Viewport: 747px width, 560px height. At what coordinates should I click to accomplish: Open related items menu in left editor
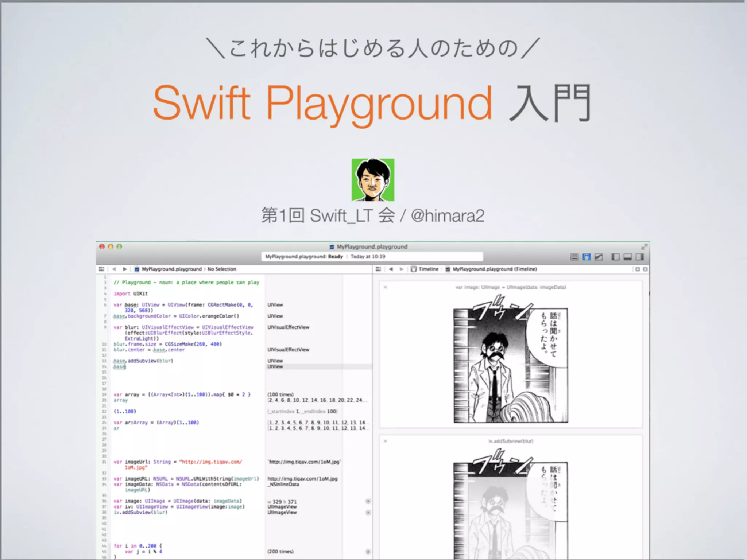101,269
